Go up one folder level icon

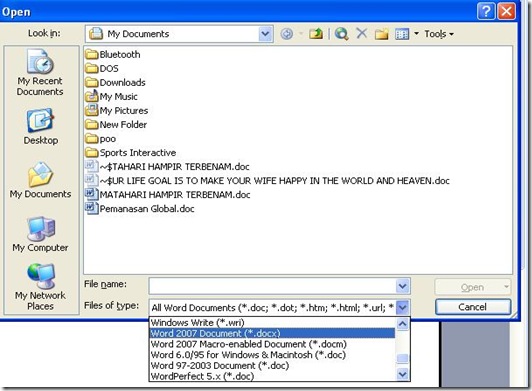click(316, 34)
